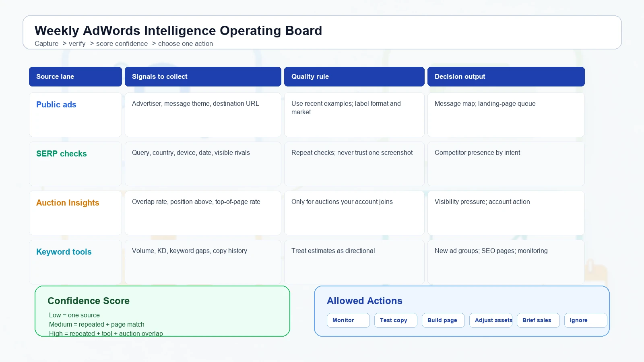The width and height of the screenshot is (644, 362).
Task: Click 'New ad groups; SEO pages; monitoring'
Action: [506, 262]
